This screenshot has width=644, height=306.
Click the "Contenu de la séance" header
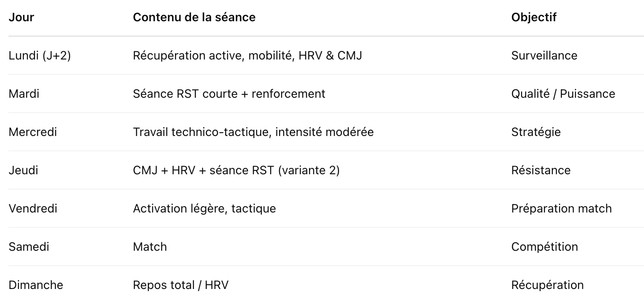[x=194, y=17]
